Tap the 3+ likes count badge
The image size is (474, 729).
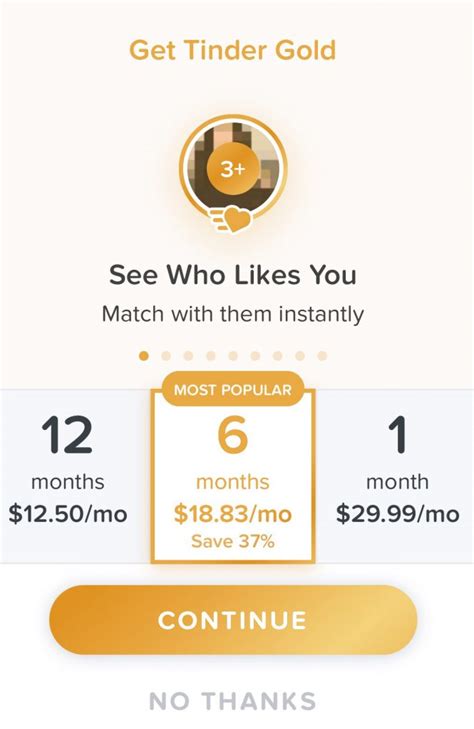click(233, 169)
